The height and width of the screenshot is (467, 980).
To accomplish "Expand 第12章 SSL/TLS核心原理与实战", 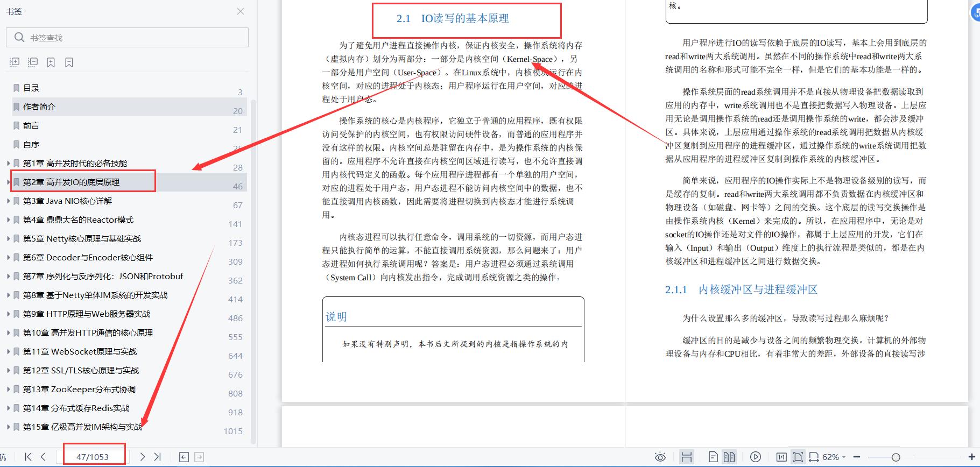I will [8, 370].
